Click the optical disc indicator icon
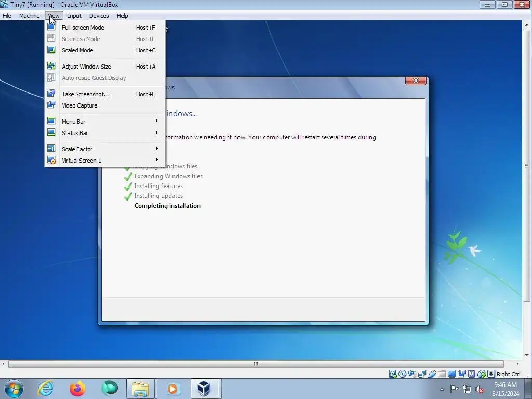This screenshot has height=399, width=532. tap(403, 374)
